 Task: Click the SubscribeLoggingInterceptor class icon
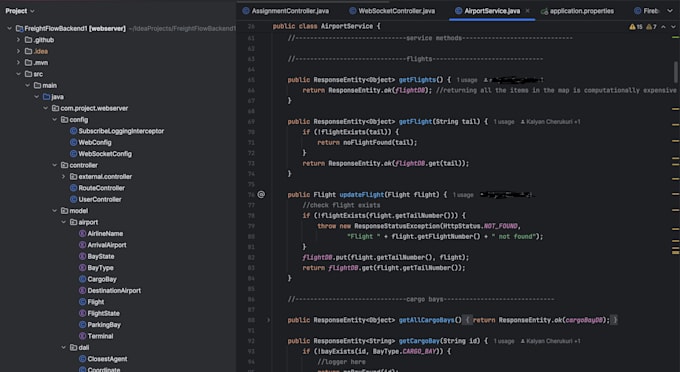(73, 131)
